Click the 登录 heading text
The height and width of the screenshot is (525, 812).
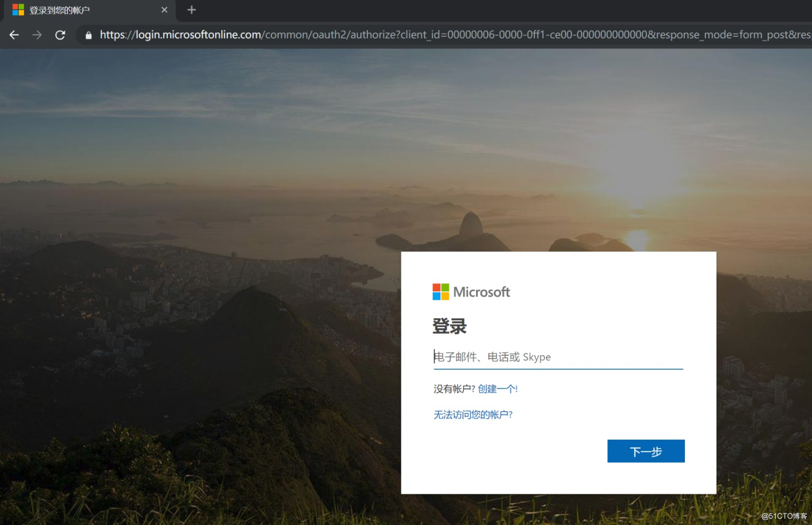tap(450, 326)
